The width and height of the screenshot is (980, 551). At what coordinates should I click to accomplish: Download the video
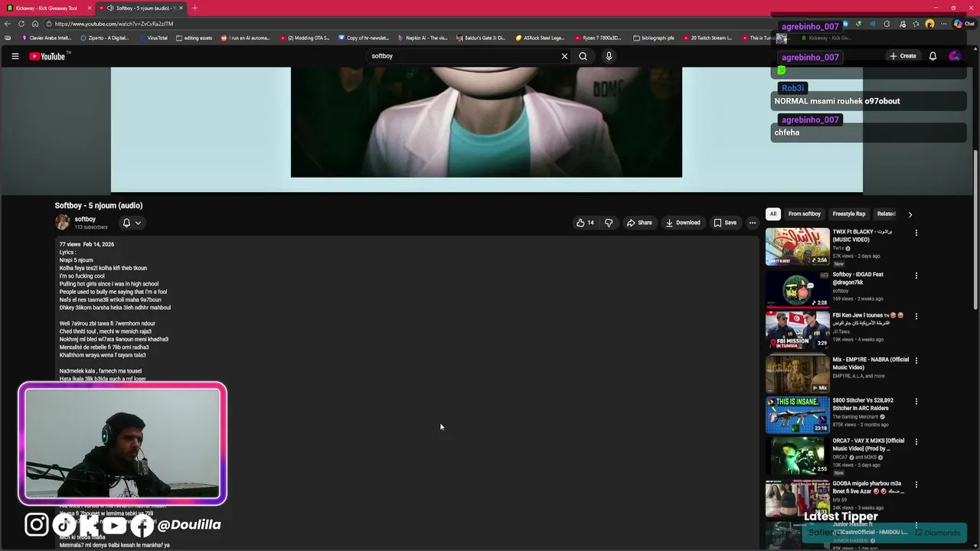683,223
